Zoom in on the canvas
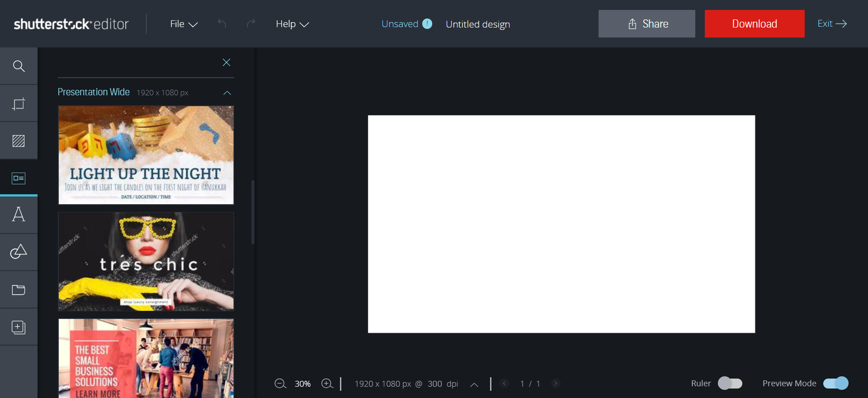The width and height of the screenshot is (868, 398). point(327,384)
